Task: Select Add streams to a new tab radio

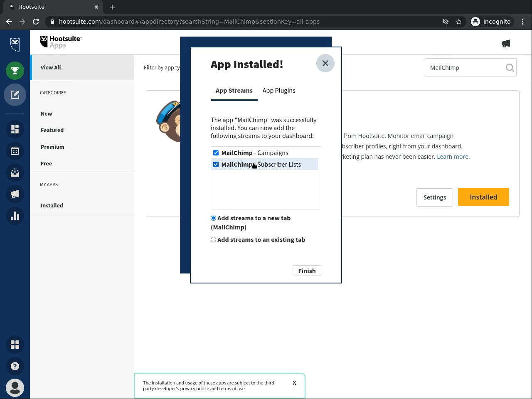Action: tap(214, 218)
